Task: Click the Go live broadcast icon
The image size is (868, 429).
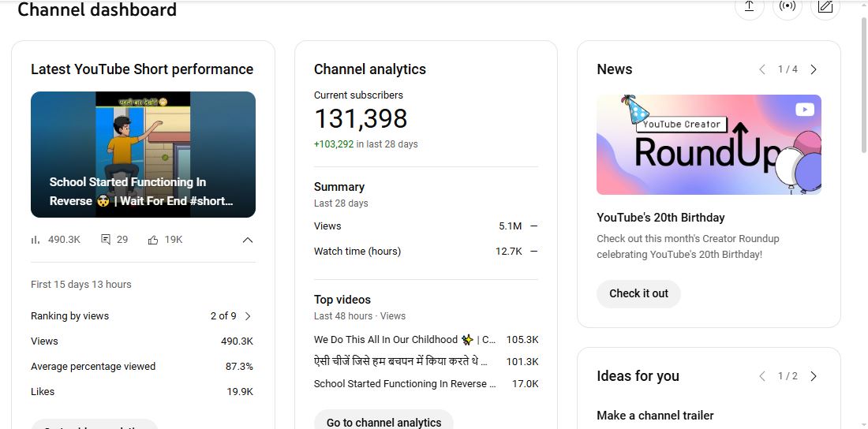Action: 787,6
